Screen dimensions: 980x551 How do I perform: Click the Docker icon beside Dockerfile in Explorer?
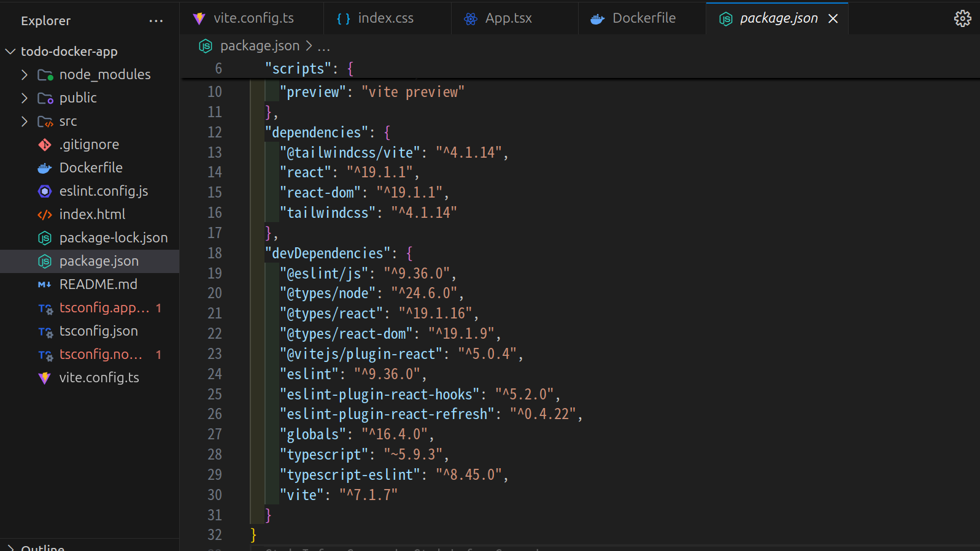pos(45,168)
